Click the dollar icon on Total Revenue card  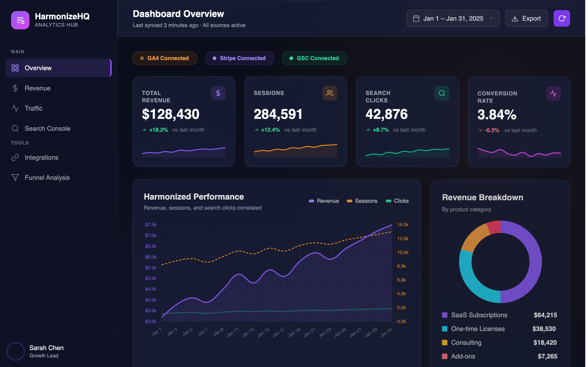click(x=218, y=93)
